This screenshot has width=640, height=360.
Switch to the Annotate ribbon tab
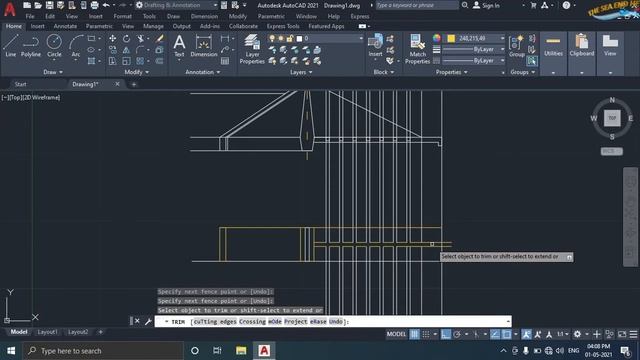coord(65,26)
